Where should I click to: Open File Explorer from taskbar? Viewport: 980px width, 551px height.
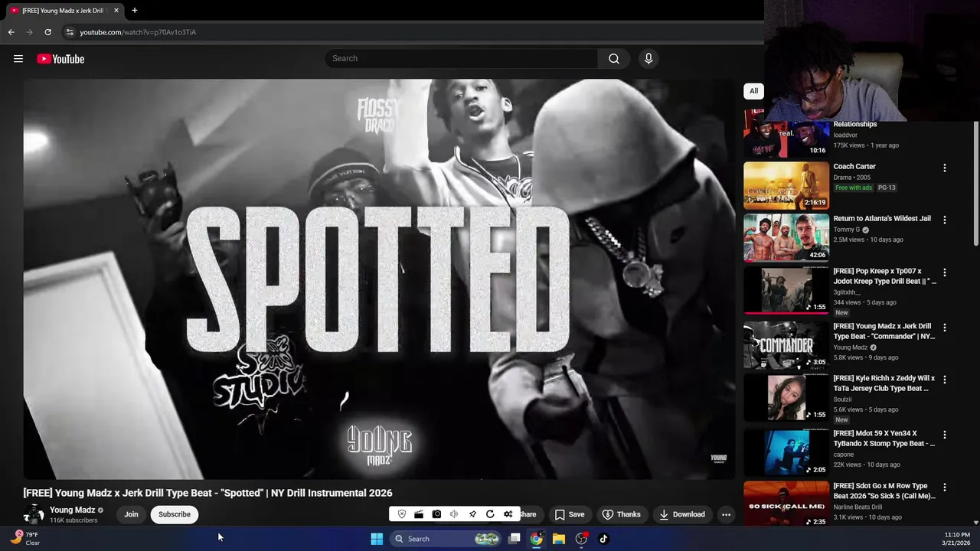(x=559, y=539)
